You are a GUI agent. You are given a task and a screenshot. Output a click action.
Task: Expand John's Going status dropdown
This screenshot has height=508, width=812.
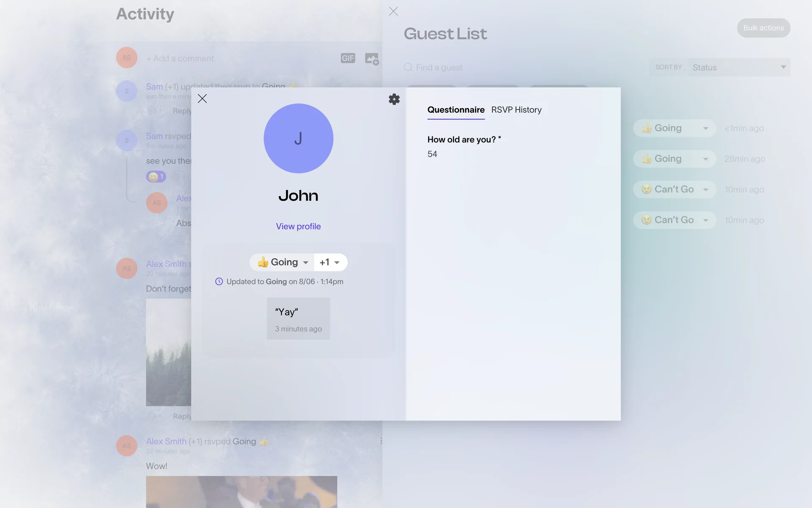coord(283,262)
